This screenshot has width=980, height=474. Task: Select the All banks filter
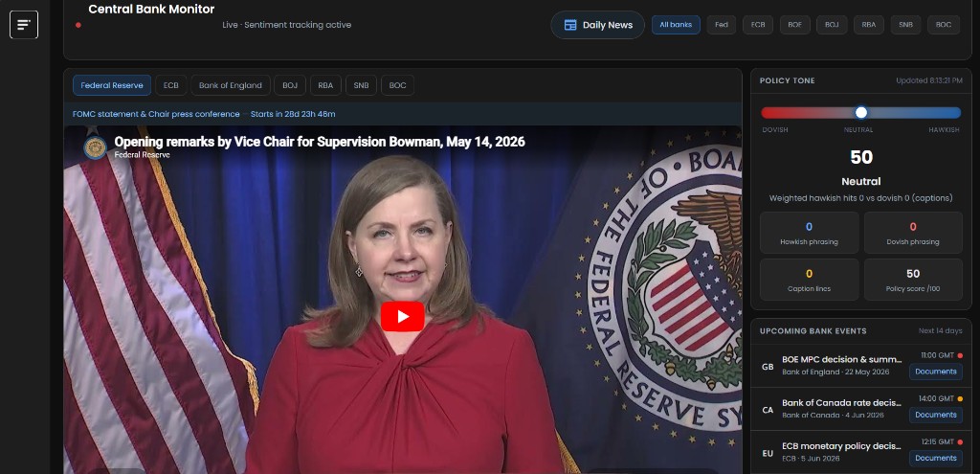pyautogui.click(x=676, y=25)
